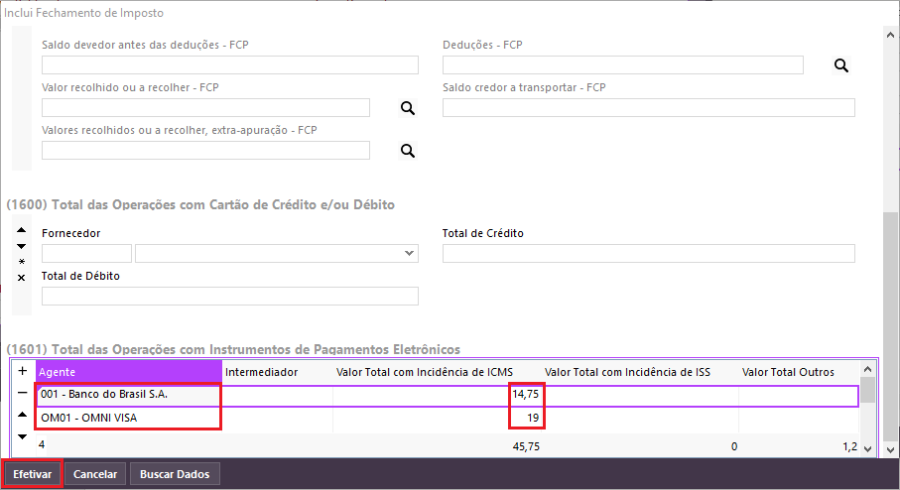Image resolution: width=900 pixels, height=490 pixels.
Task: Add row with plus icon in 1601 grid
Action: (x=22, y=371)
